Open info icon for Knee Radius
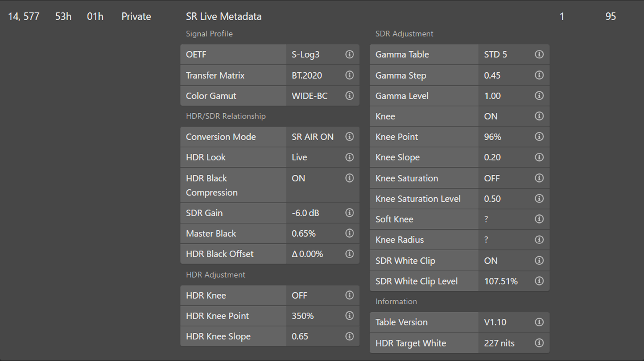 tap(539, 240)
